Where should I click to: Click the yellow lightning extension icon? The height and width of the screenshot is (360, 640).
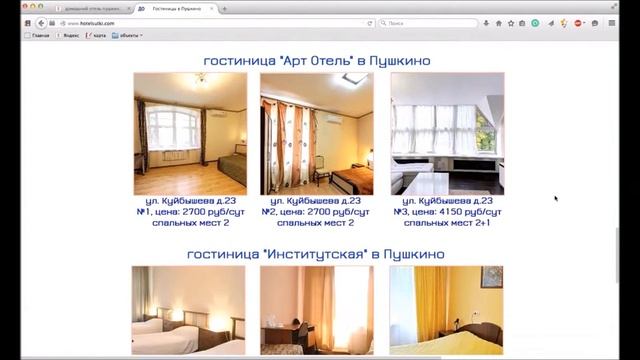point(564,23)
